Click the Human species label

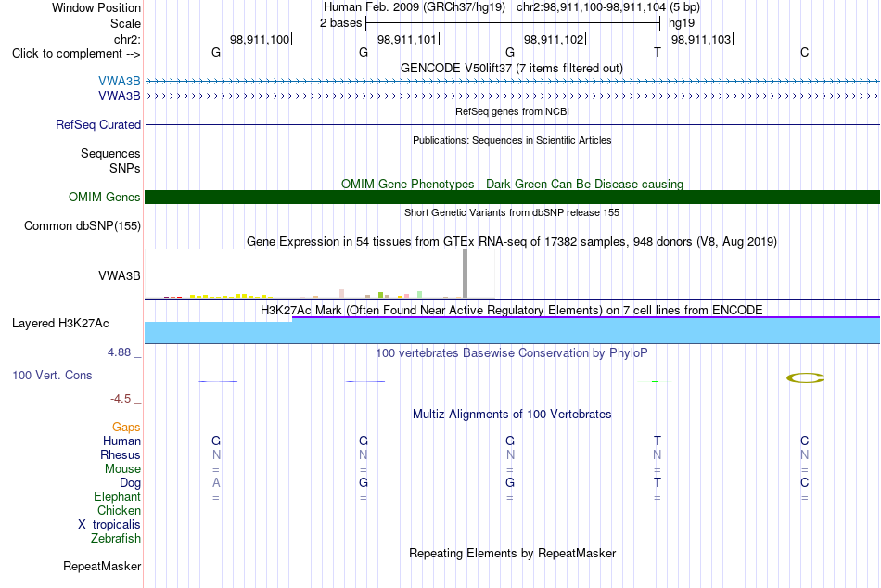pos(121,441)
